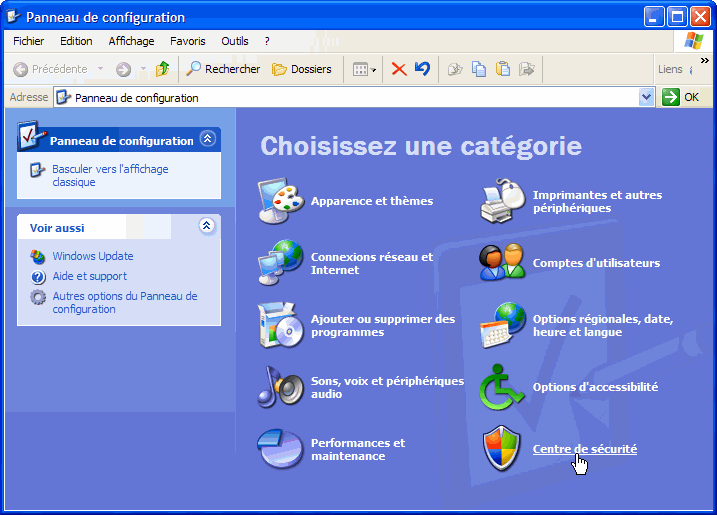This screenshot has height=515, width=717.
Task: Click the Copy toolbar icon
Action: (479, 69)
